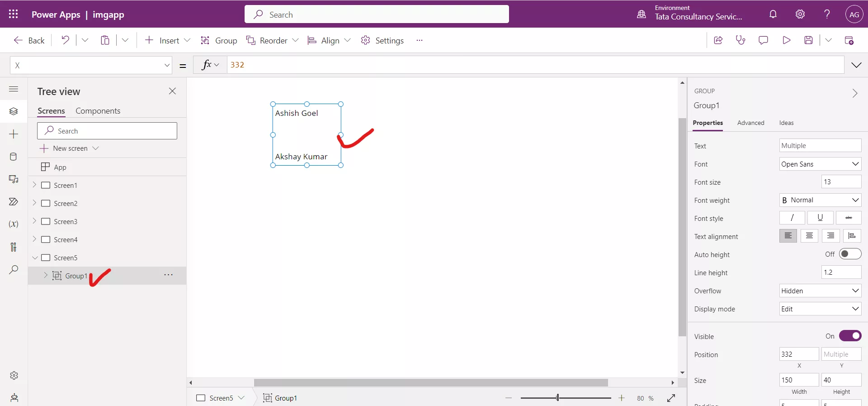Image resolution: width=868 pixels, height=406 pixels.
Task: Open Settings gear at bottom of left rail
Action: [14, 375]
